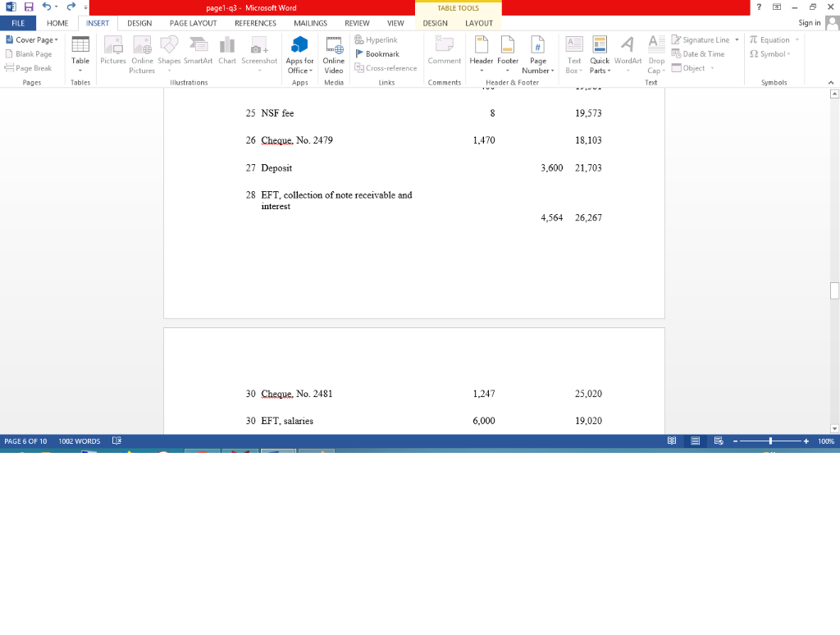The image size is (840, 635).
Task: Insert a Blank Page
Action: click(29, 53)
